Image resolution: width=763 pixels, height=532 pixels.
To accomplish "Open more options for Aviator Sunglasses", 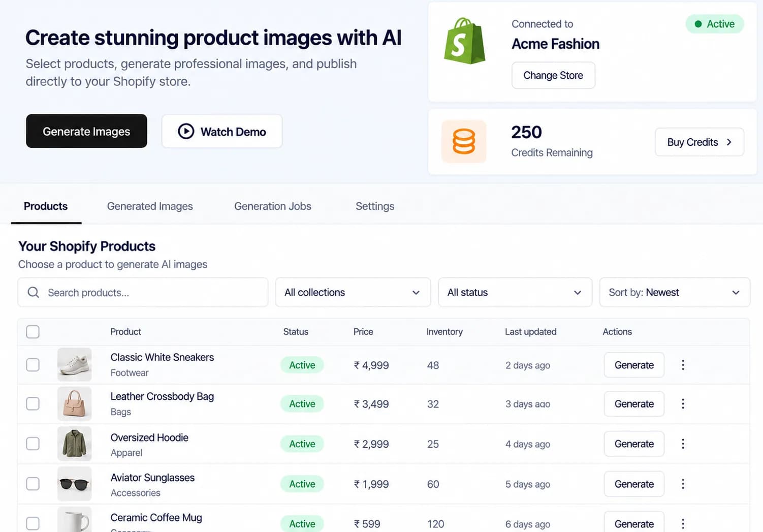I will click(683, 484).
